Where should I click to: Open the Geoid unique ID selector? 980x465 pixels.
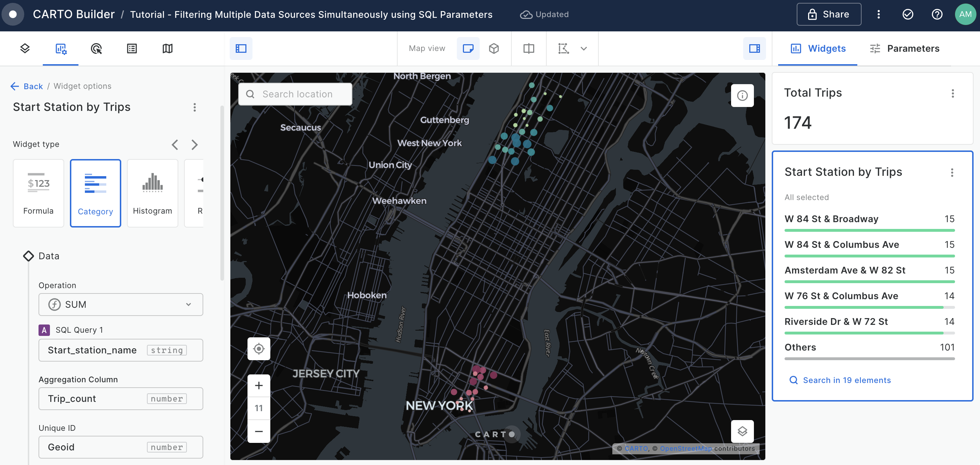[x=121, y=447]
